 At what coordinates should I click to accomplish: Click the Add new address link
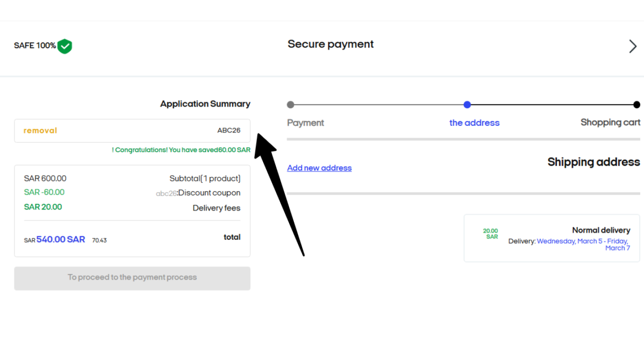pos(319,168)
